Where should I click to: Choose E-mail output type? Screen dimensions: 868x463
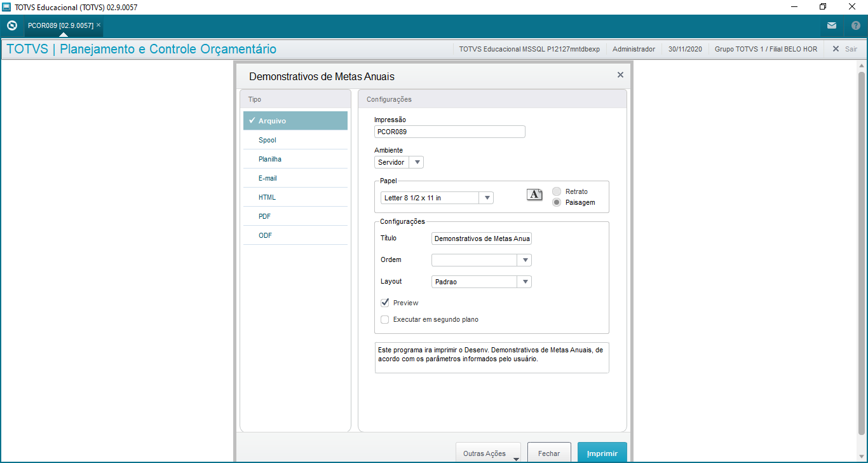(x=295, y=178)
